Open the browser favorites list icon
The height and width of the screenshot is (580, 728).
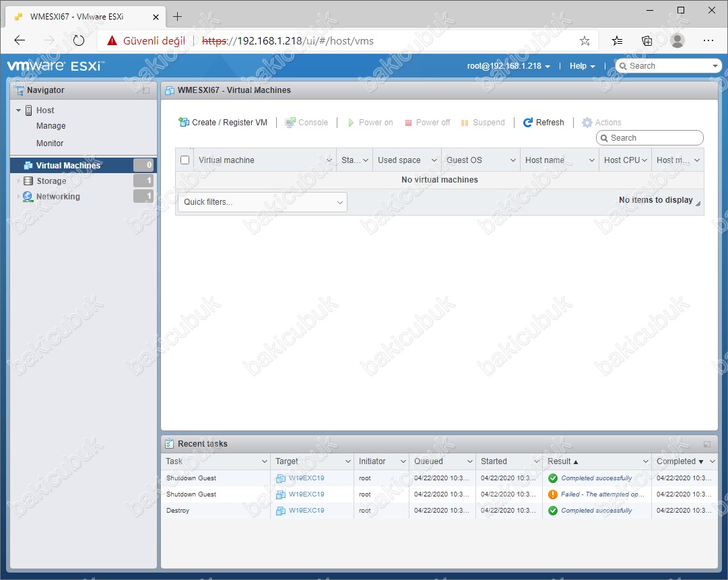tap(617, 41)
